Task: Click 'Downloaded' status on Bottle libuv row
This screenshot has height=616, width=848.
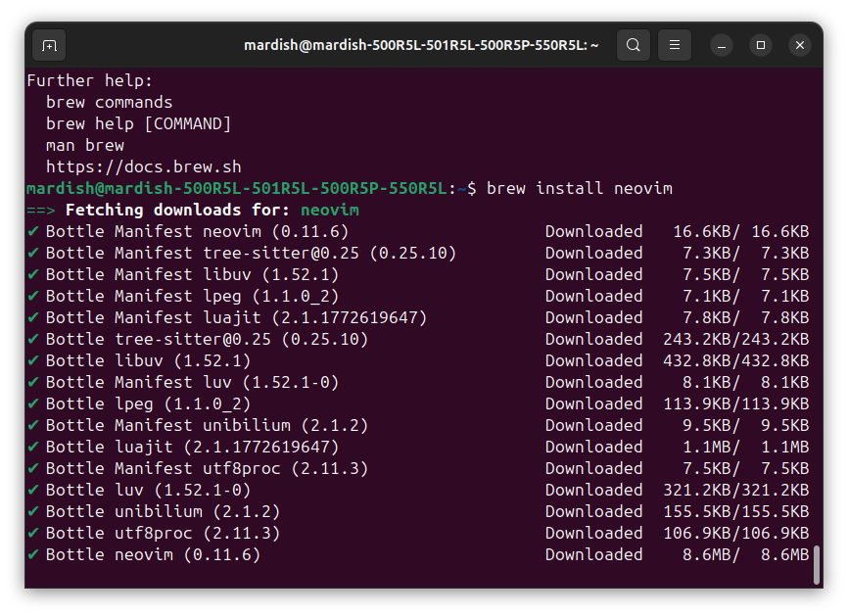Action: [593, 361]
